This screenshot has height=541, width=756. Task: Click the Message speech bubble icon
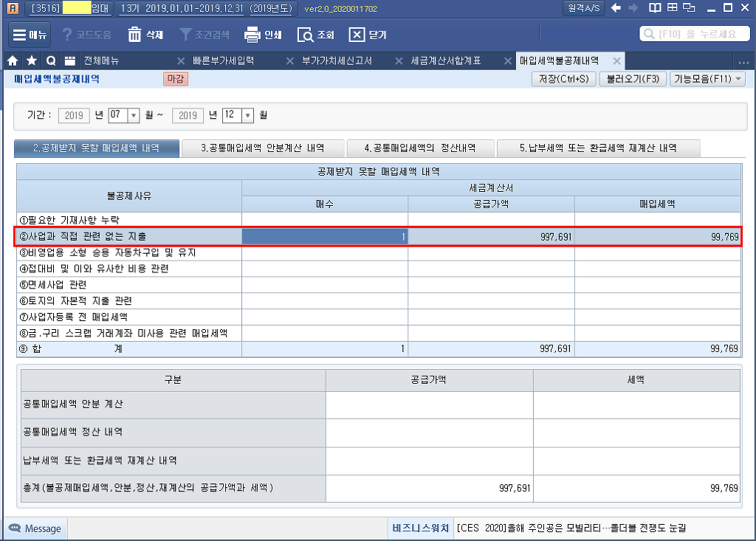pyautogui.click(x=15, y=528)
